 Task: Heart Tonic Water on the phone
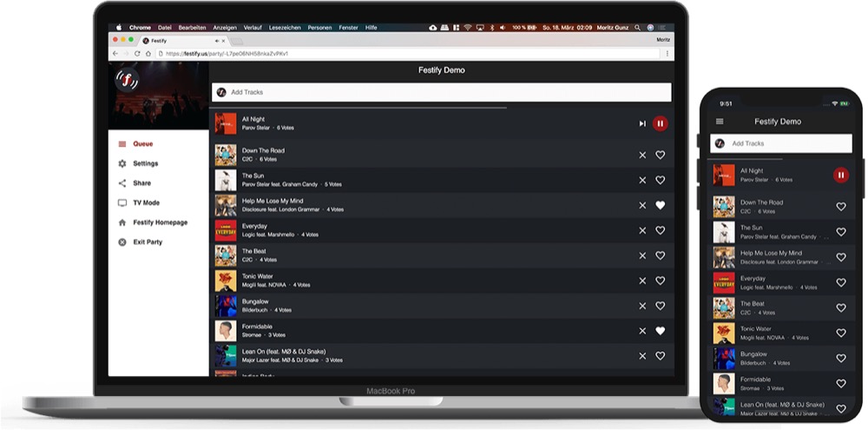(x=841, y=333)
